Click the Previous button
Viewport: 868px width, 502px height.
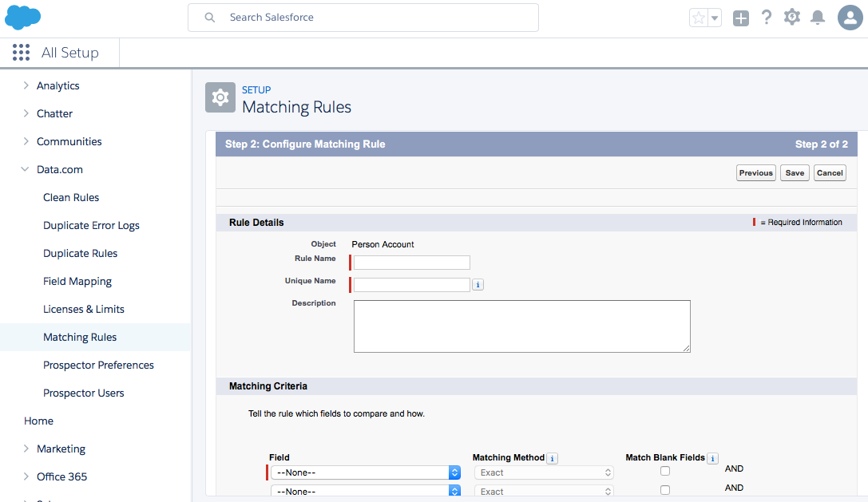pyautogui.click(x=755, y=172)
